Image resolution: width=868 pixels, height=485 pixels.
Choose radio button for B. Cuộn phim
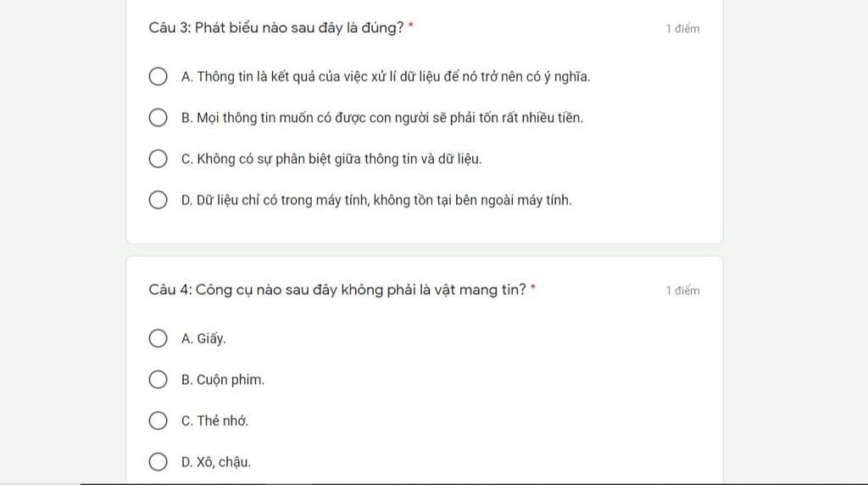coord(158,380)
